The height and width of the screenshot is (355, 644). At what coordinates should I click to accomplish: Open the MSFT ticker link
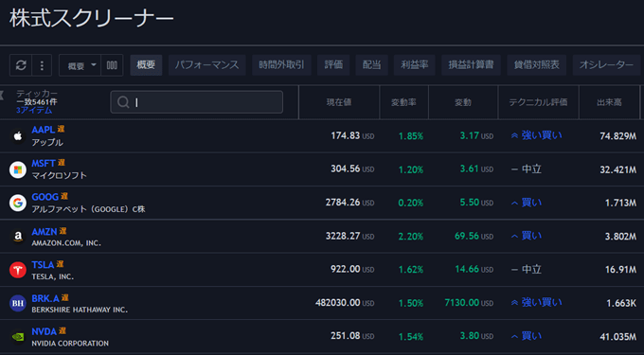pos(44,164)
